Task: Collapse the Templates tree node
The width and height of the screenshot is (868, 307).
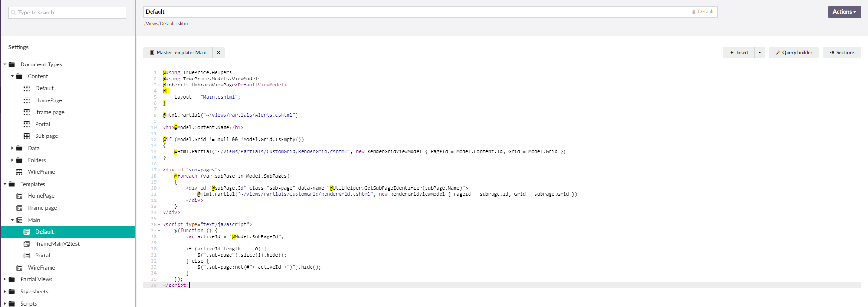Action: (5, 184)
